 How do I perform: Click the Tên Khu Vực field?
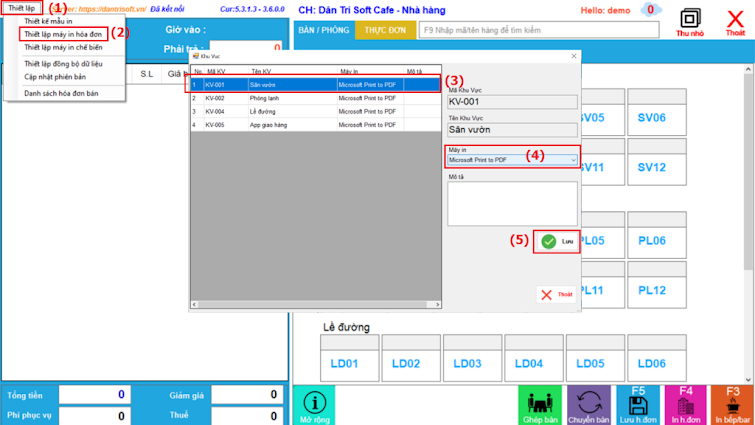[512, 129]
